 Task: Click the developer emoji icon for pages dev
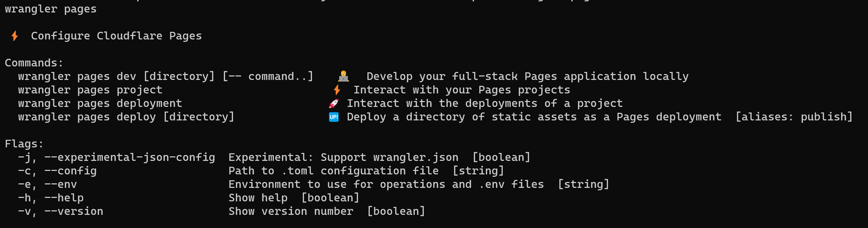coord(343,76)
